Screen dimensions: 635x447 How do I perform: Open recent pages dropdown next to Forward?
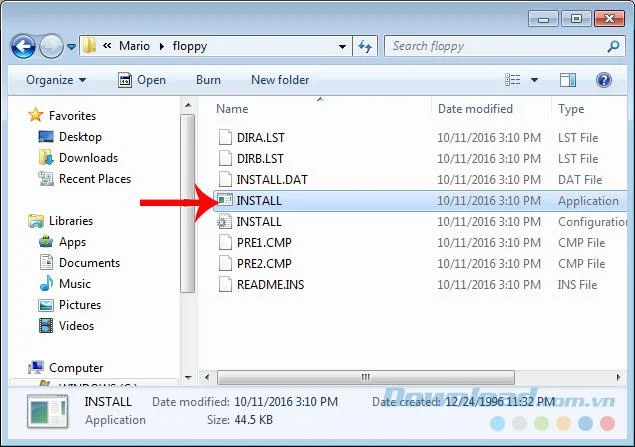tap(71, 47)
